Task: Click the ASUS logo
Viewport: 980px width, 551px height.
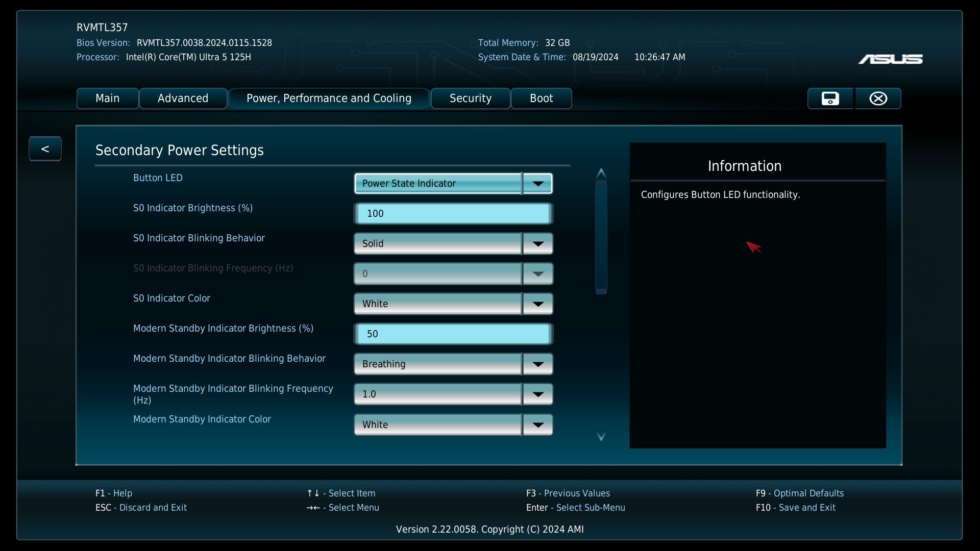Action: (890, 60)
